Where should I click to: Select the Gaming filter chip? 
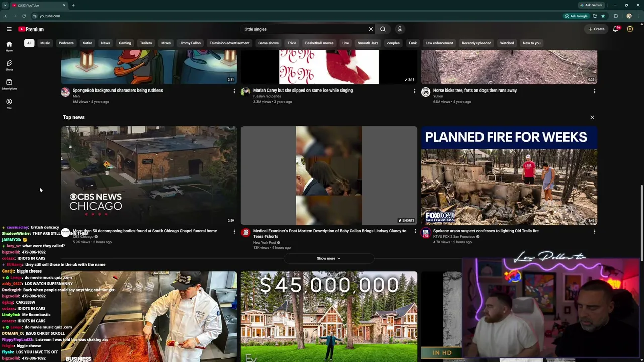(x=125, y=43)
